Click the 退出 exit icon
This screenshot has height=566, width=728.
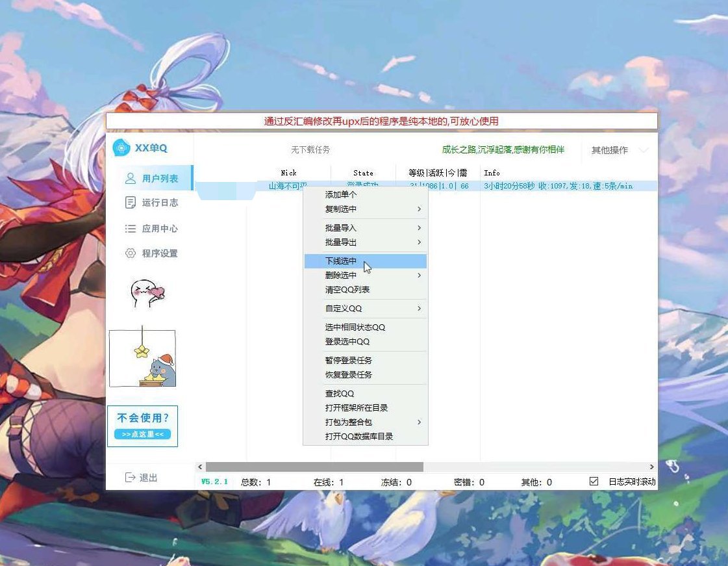click(131, 478)
